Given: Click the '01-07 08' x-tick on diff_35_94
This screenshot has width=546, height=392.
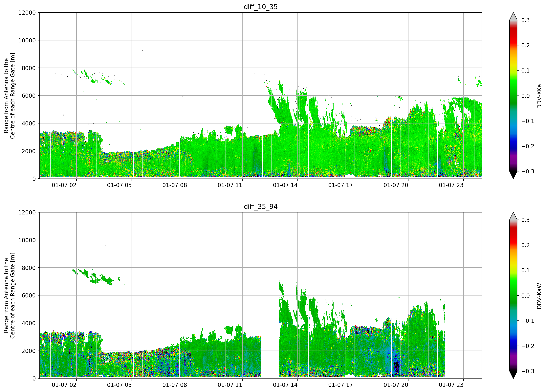Looking at the screenshot, I should pyautogui.click(x=175, y=385).
